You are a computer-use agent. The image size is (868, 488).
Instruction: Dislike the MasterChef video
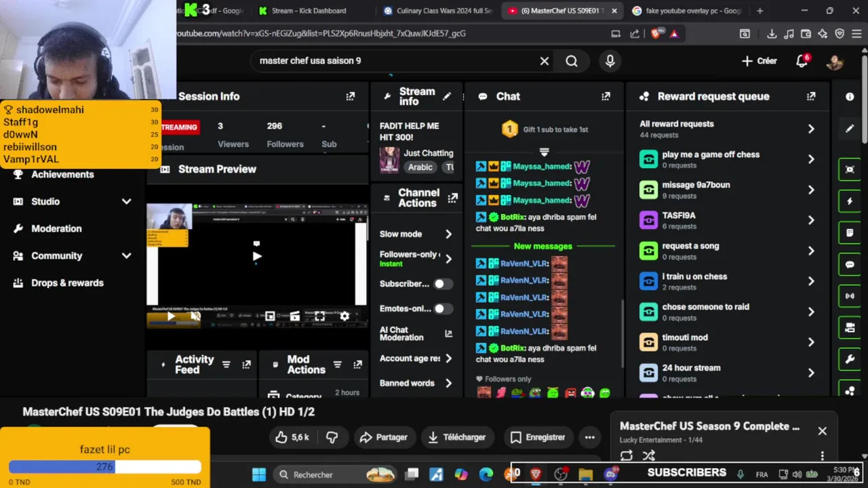tap(332, 437)
